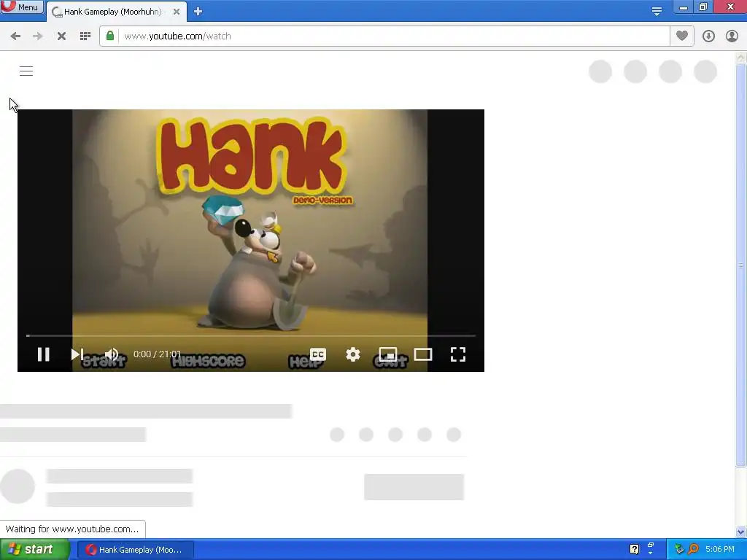View site security lock info
Viewport: 747px width, 560px height.
[110, 36]
